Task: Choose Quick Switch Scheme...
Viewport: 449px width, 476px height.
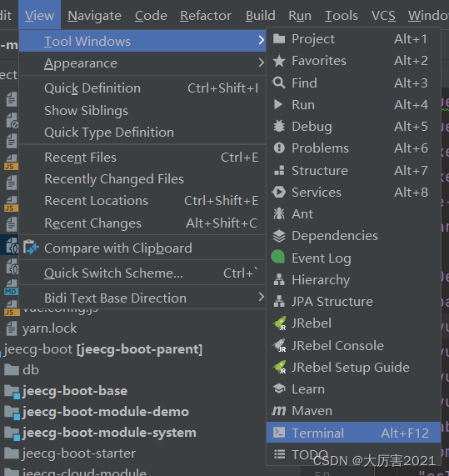Action: pos(142,273)
